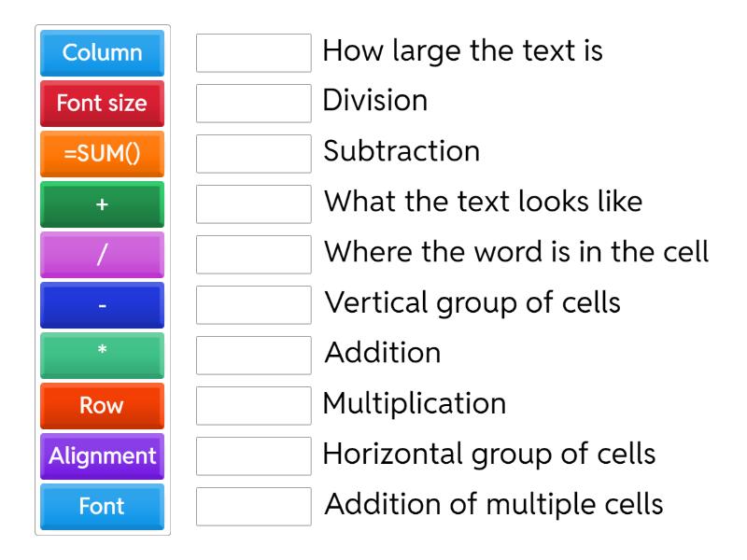The image size is (747, 560).
Task: Pick the orange =SUM() tile
Action: pyautogui.click(x=102, y=154)
